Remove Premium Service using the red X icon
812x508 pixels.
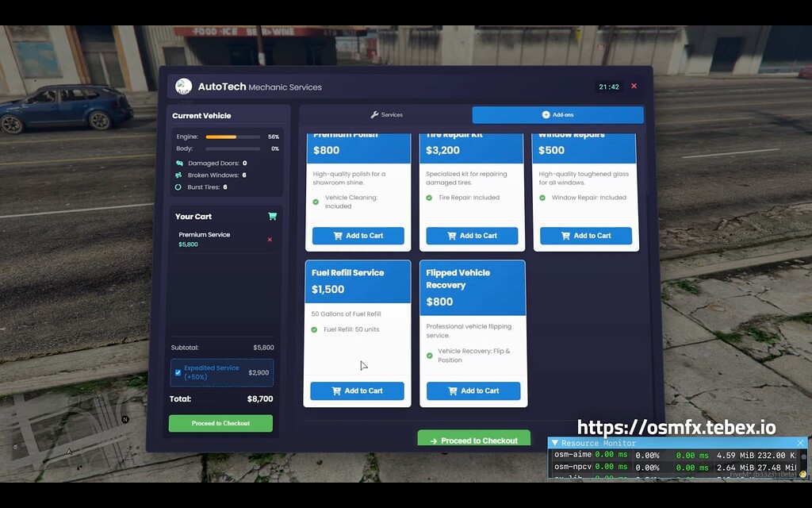270,240
